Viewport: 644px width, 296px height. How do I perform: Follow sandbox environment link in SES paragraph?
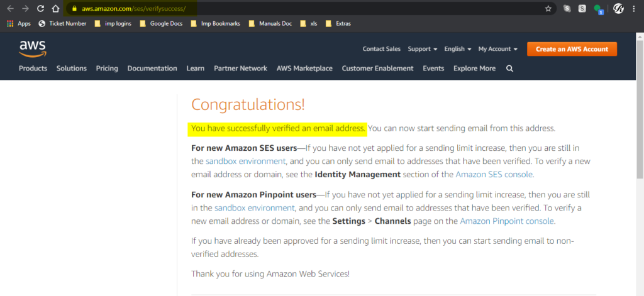[x=246, y=161]
